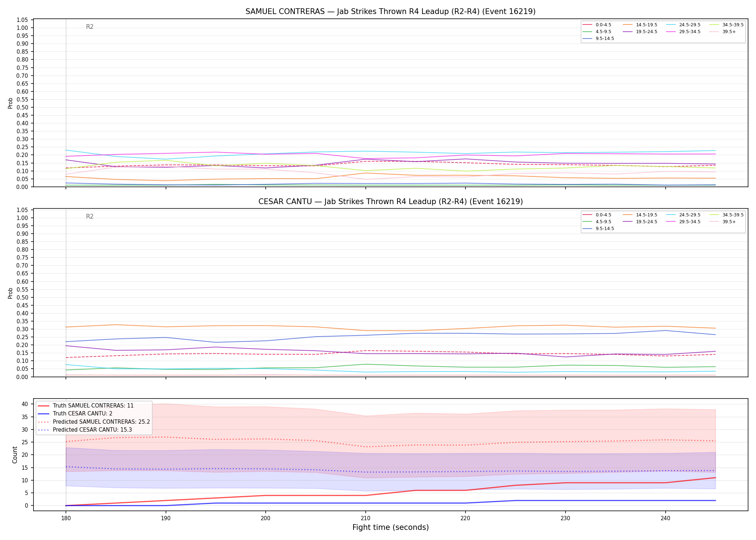Click the 210 tick on fight time axis

pyautogui.click(x=365, y=518)
